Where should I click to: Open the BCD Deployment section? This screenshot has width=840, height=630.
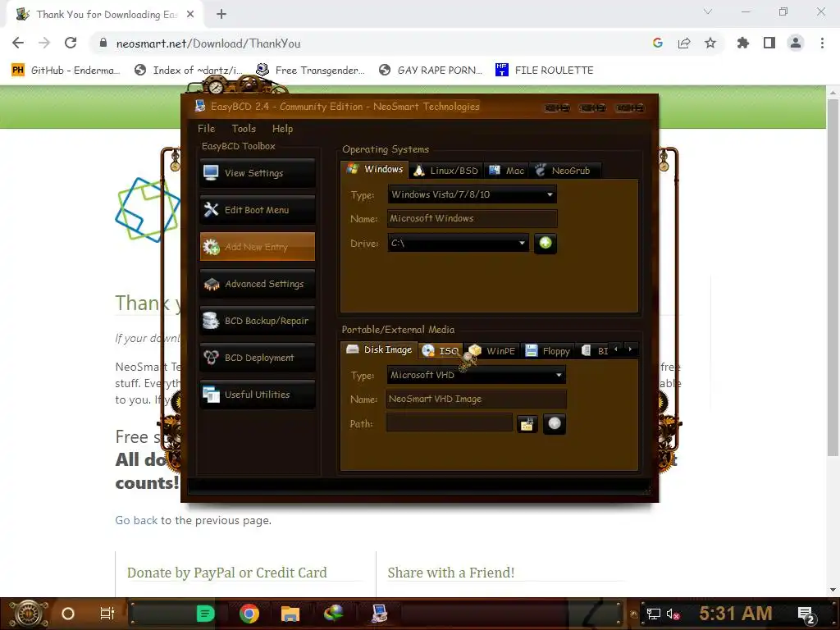click(257, 358)
